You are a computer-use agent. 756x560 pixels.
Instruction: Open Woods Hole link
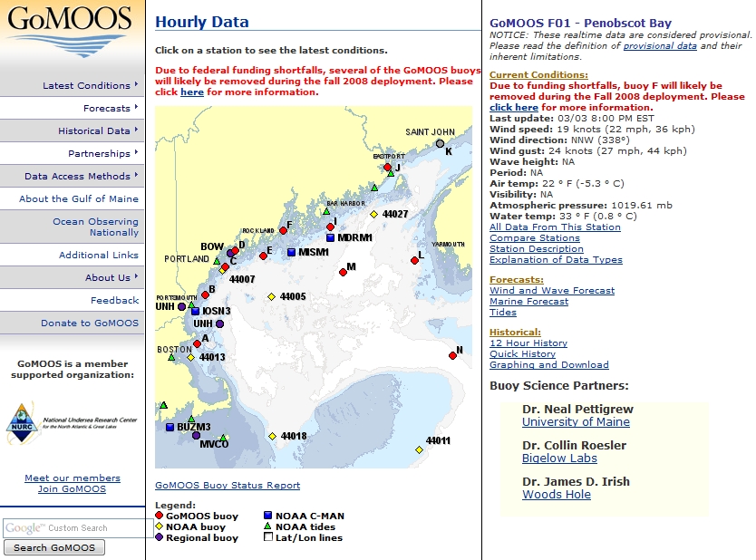click(x=557, y=495)
